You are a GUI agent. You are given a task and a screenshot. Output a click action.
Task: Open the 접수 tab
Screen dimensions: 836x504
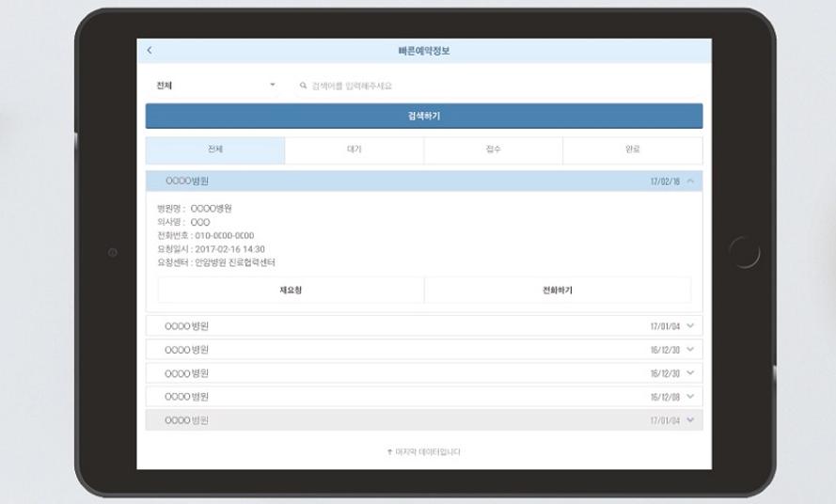(x=493, y=150)
